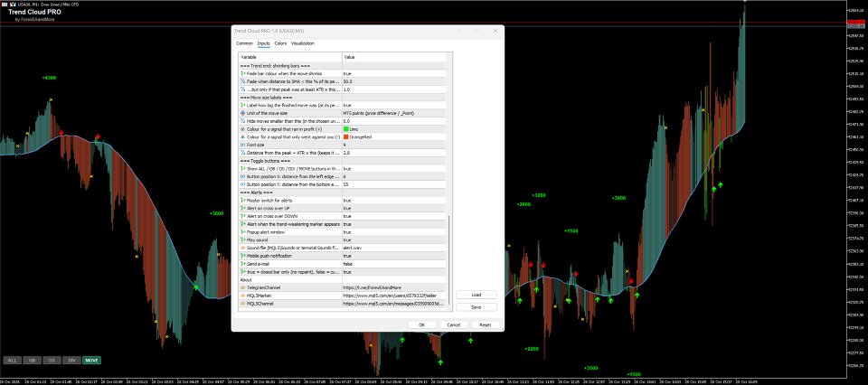Close the Trend Cloud PRO dialog
The image size is (868, 385).
point(495,31)
